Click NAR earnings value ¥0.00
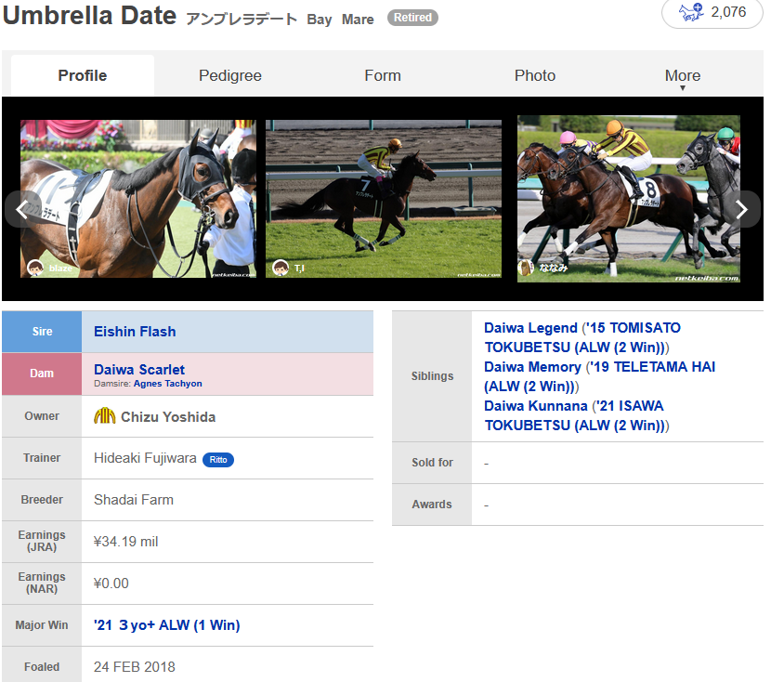 click(x=111, y=583)
